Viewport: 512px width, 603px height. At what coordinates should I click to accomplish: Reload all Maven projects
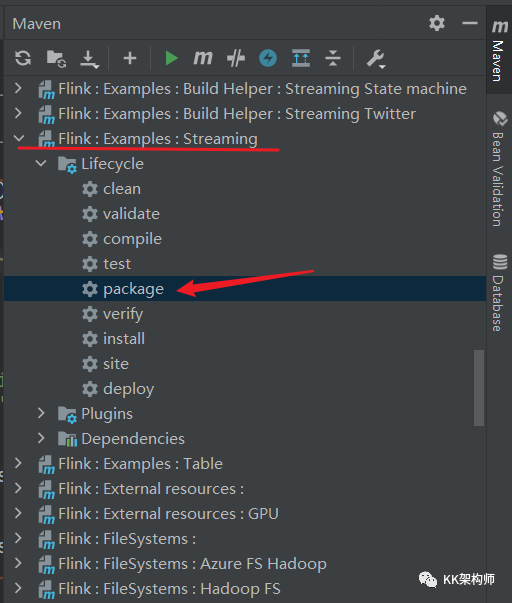point(23,58)
